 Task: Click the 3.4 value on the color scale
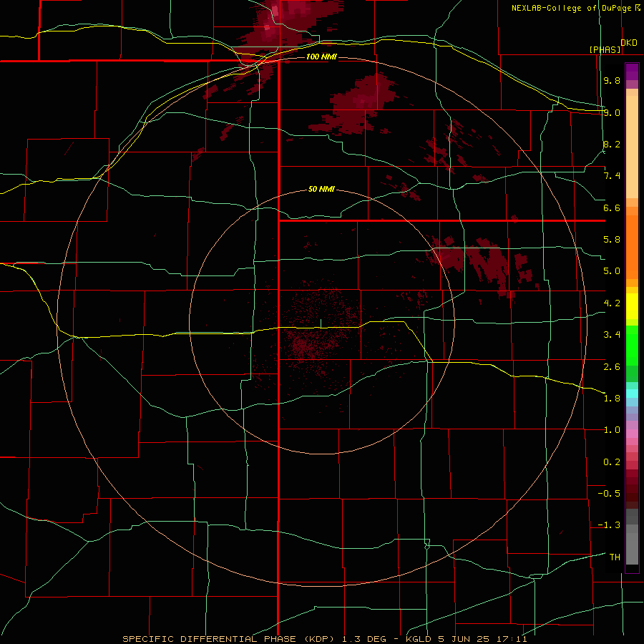point(612,335)
